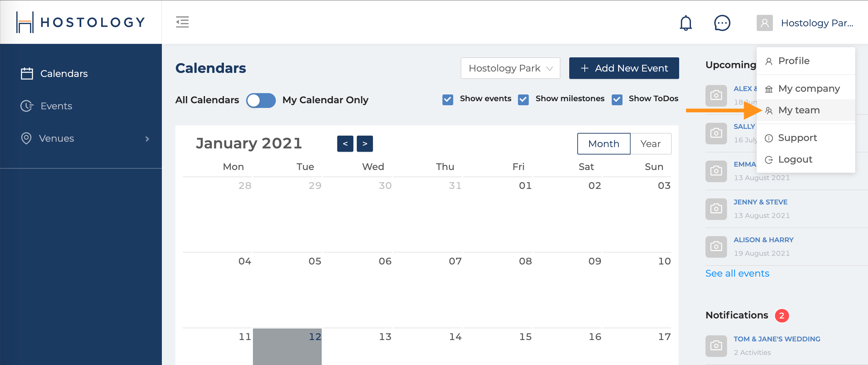Select Profile from the user menu
The width and height of the screenshot is (868, 365).
806,61
